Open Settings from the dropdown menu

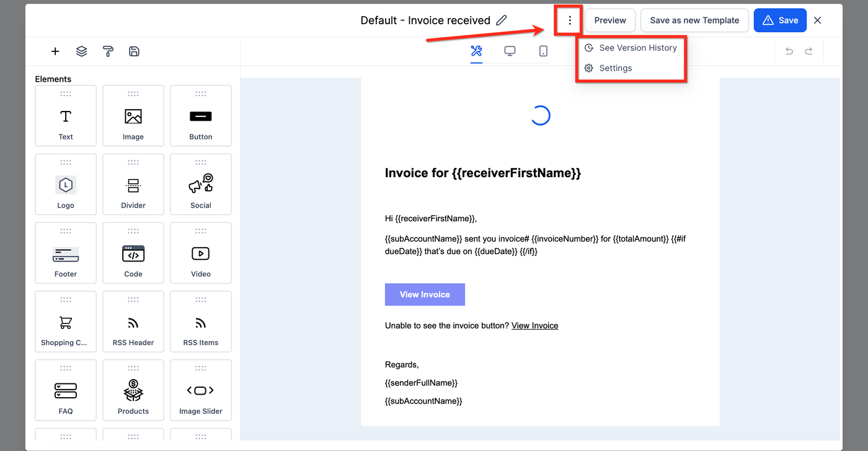pos(615,68)
